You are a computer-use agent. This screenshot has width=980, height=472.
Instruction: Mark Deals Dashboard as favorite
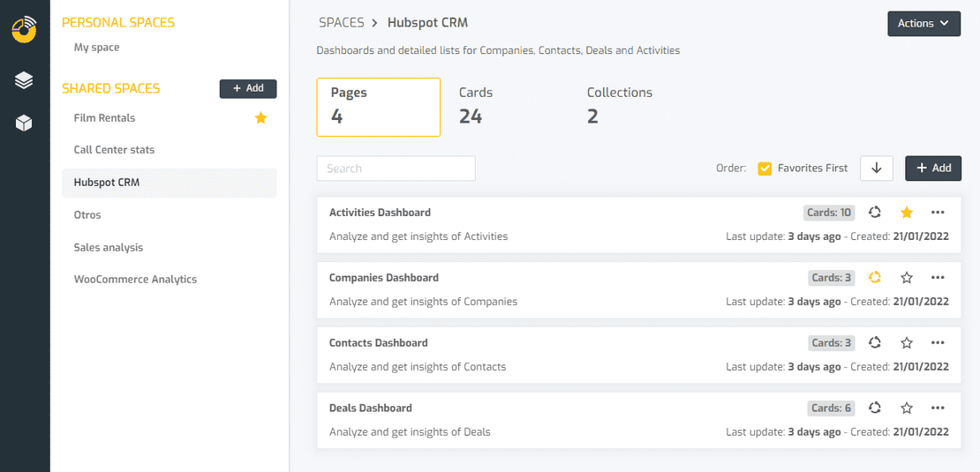[907, 408]
